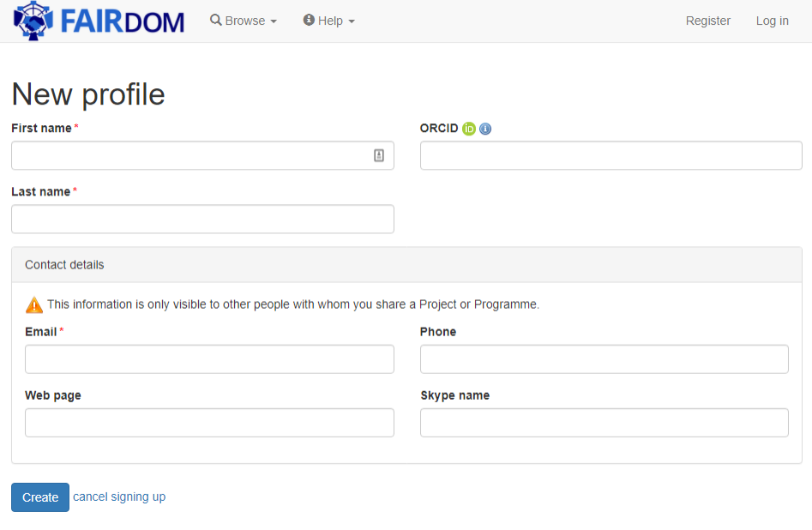The image size is (812, 530).
Task: Click the warning triangle in Contact details
Action: [34, 304]
